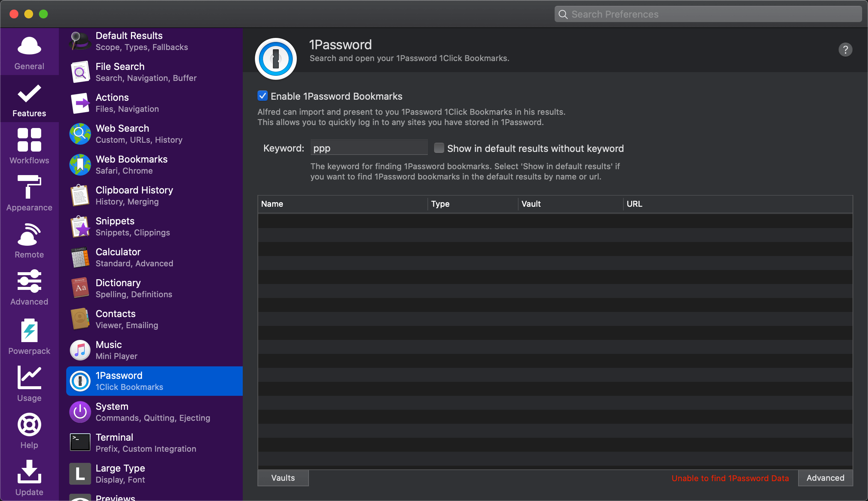Sort table by Type column
868x501 pixels.
[473, 204]
